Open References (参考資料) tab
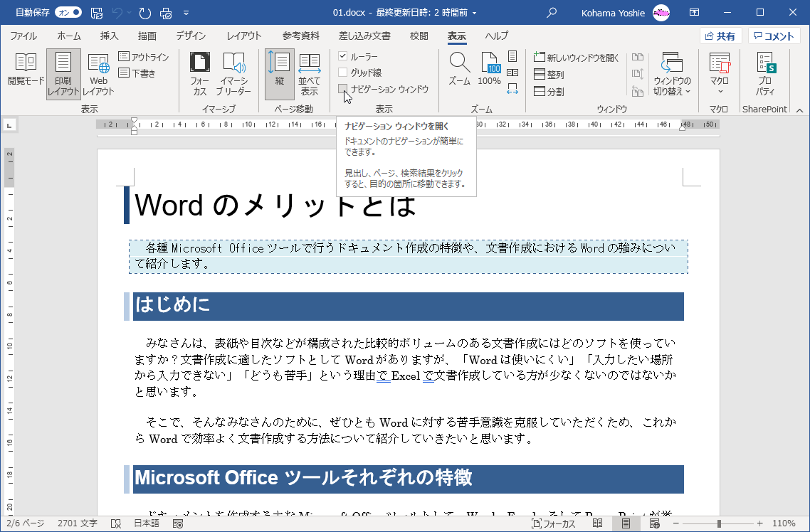810x532 pixels. pyautogui.click(x=301, y=36)
